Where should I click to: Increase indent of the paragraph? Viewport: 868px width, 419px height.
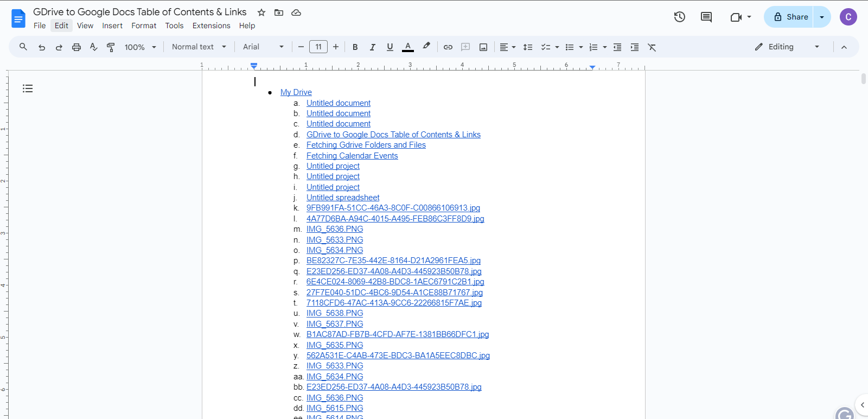[635, 47]
